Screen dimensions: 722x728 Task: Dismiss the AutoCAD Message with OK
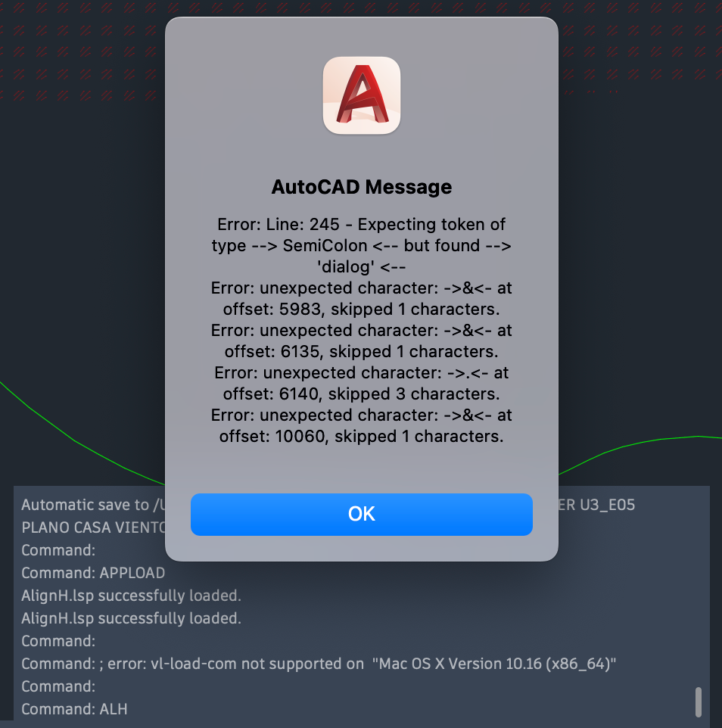[361, 514]
